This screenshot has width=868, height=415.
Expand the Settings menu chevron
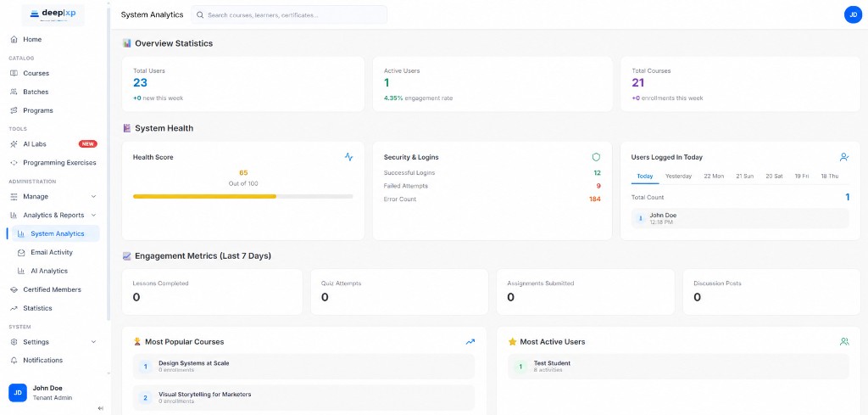(93, 342)
